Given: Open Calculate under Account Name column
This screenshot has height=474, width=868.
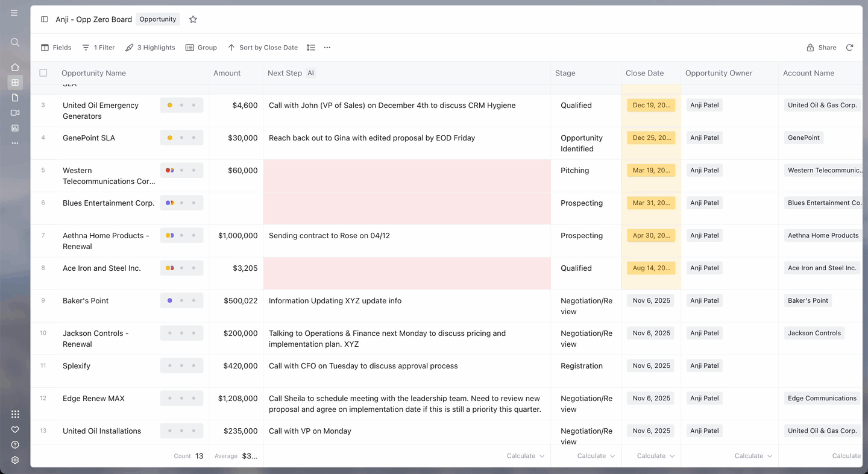Looking at the screenshot, I should click(x=846, y=456).
